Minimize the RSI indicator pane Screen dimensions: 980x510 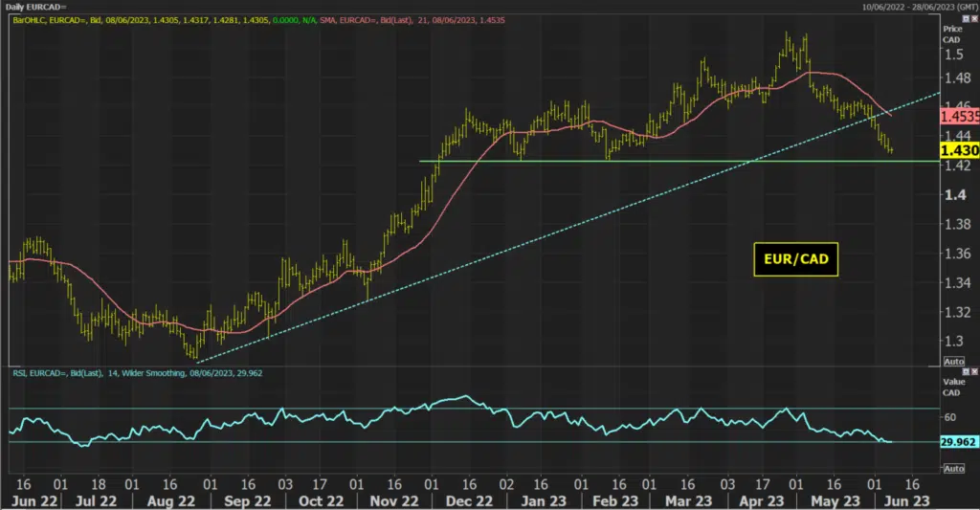point(967,372)
